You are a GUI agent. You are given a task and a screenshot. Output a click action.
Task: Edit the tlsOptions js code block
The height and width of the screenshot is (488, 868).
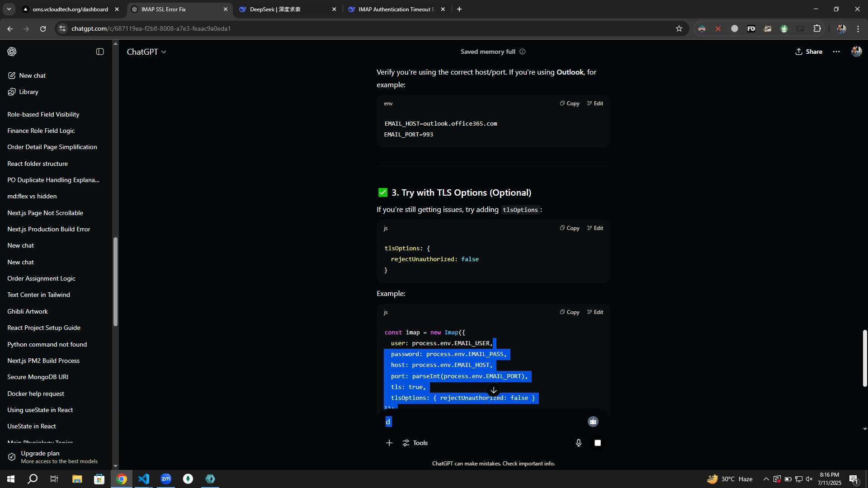595,228
